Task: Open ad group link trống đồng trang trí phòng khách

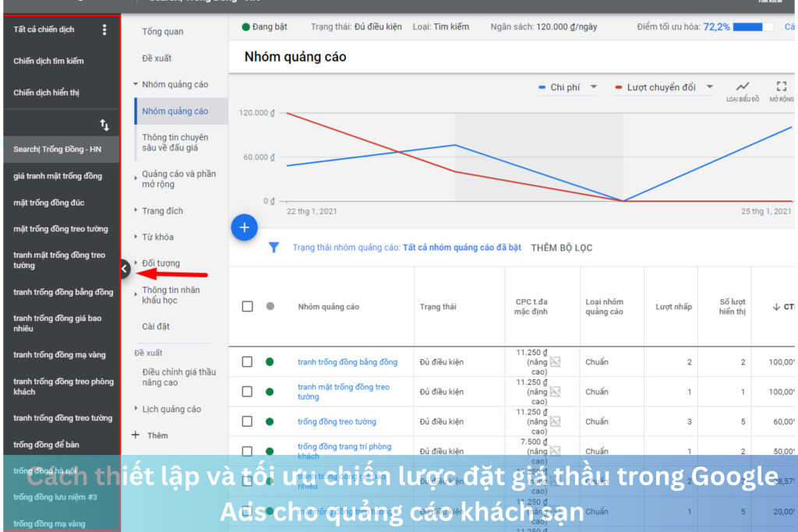Action: click(x=344, y=451)
